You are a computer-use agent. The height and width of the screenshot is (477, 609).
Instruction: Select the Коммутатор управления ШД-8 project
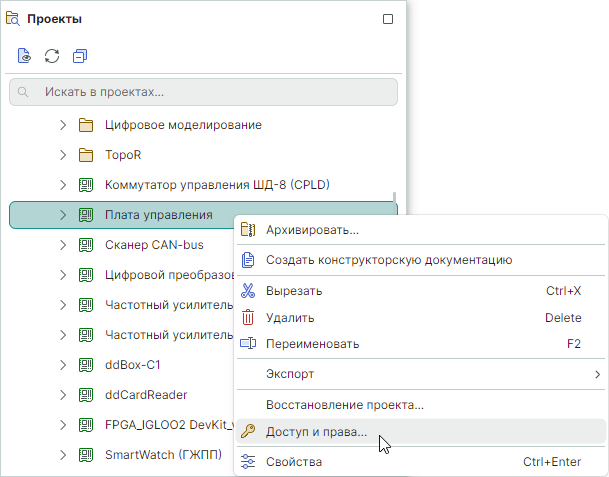click(x=217, y=185)
